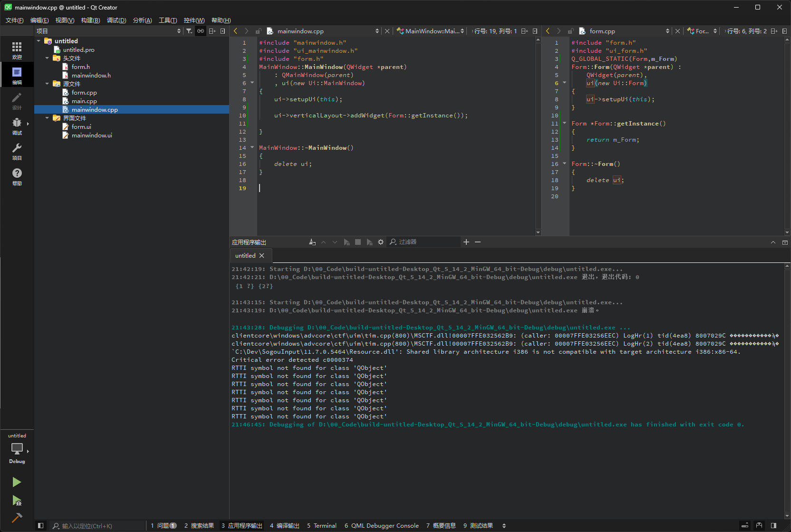Open application output settings gear
The height and width of the screenshot is (532, 791).
381,242
